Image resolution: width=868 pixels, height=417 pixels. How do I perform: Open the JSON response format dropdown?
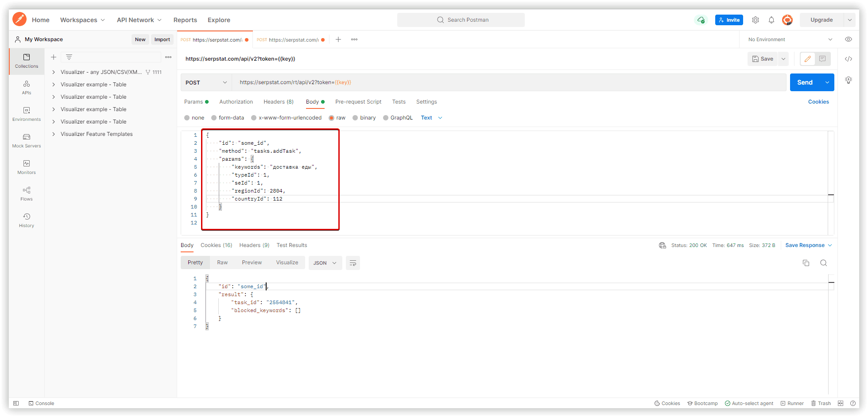tap(325, 263)
